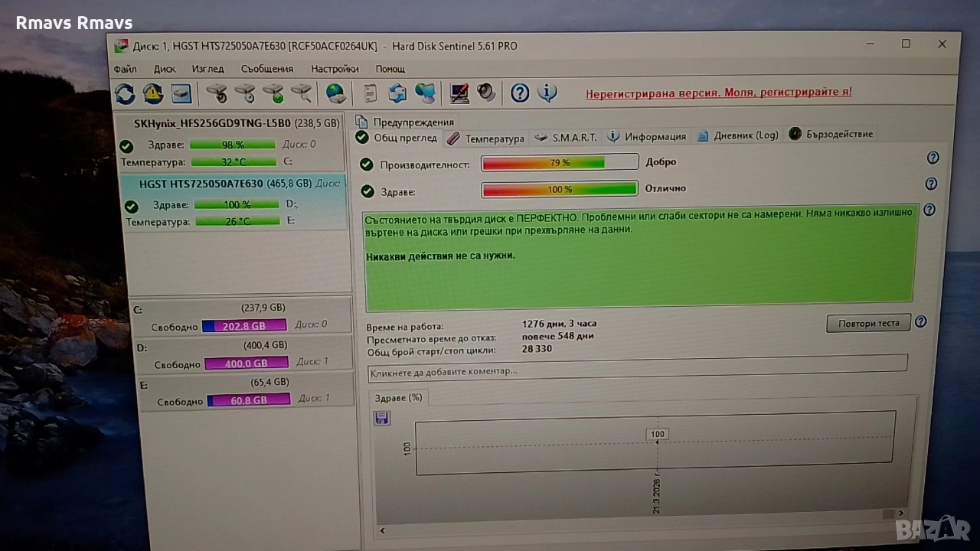
Task: Click the HGST disk green check status icon
Action: [131, 207]
